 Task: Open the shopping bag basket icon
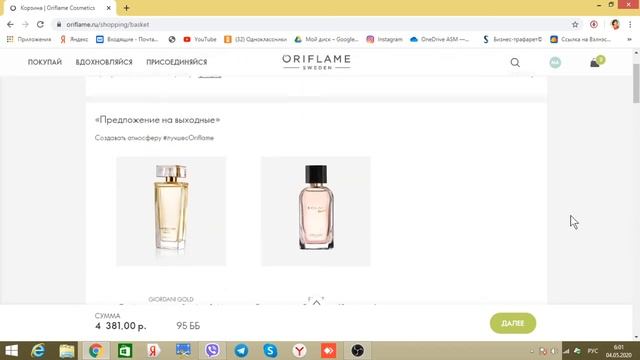pyautogui.click(x=596, y=62)
